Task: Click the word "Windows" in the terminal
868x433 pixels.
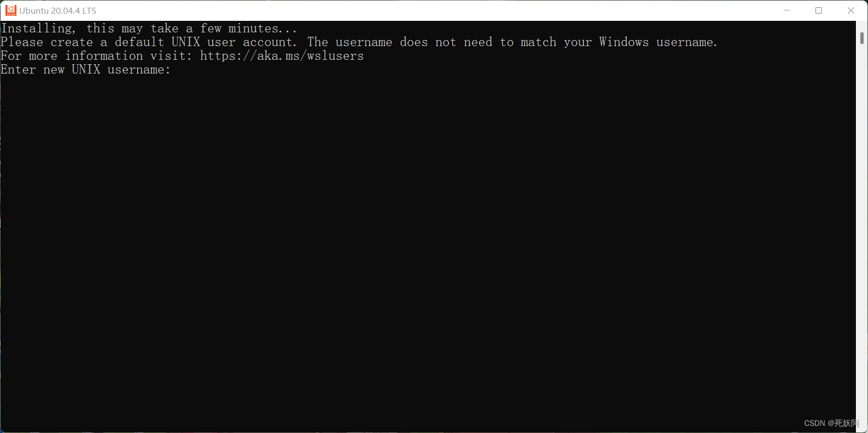Action: (x=624, y=42)
